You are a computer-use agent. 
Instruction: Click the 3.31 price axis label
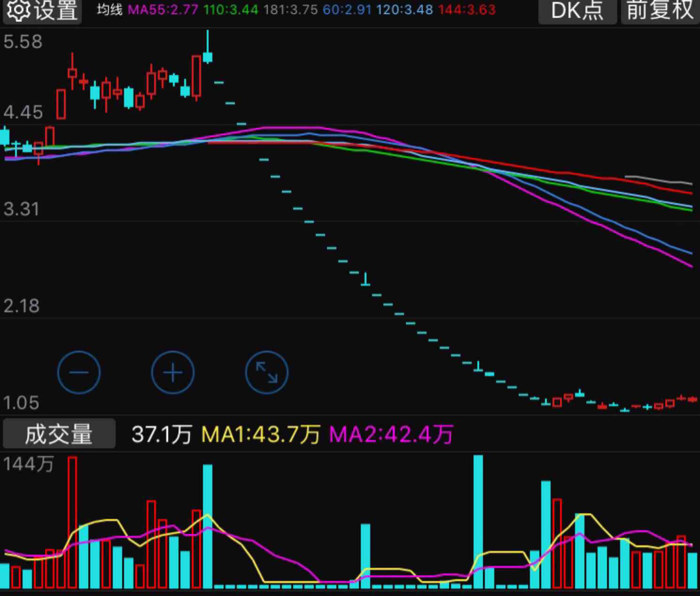(21, 209)
